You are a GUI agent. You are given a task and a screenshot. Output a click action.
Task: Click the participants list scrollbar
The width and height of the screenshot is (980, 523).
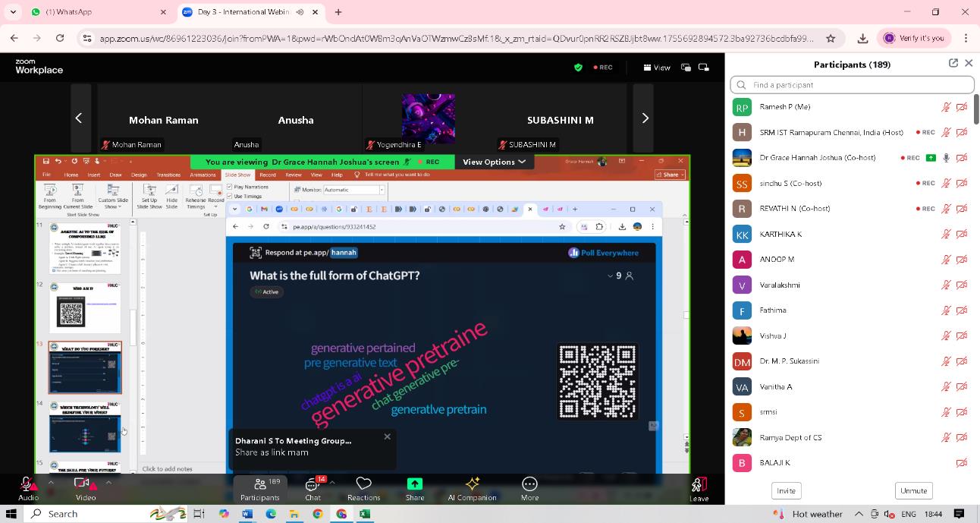click(x=976, y=110)
